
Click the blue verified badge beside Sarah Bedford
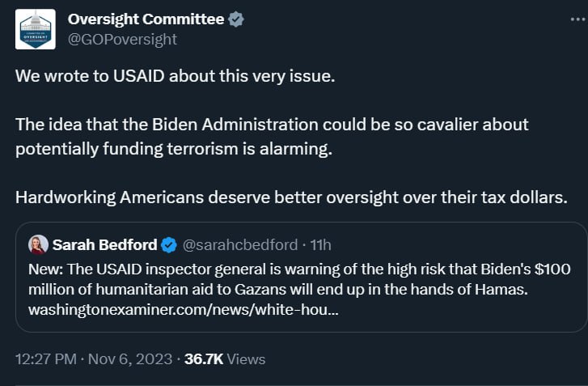coord(168,244)
